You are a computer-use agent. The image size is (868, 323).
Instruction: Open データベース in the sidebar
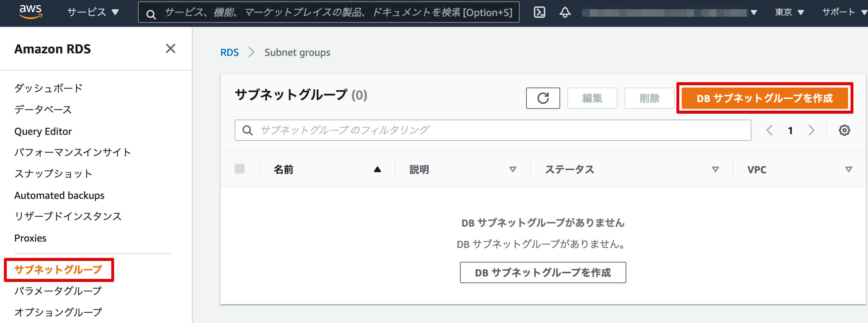[43, 109]
